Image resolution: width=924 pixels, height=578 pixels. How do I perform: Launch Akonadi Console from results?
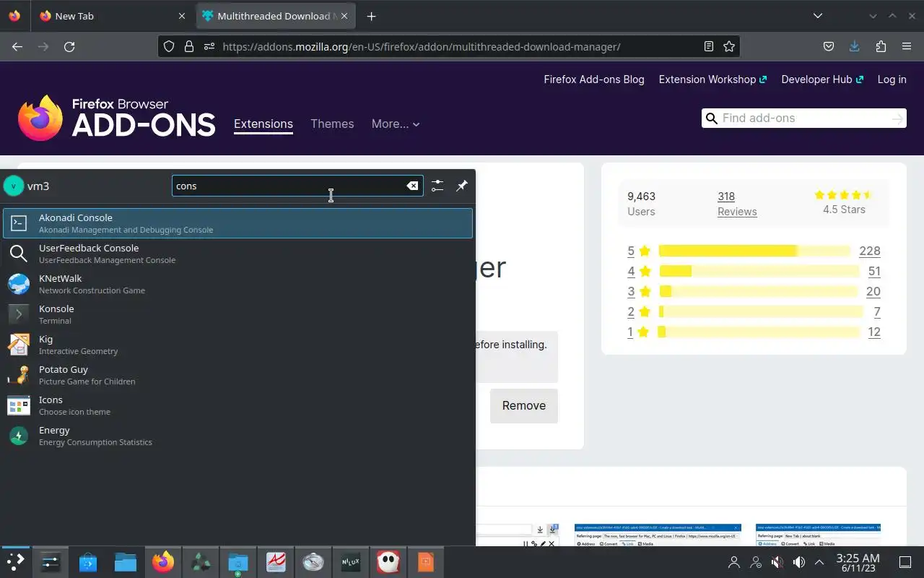[237, 223]
